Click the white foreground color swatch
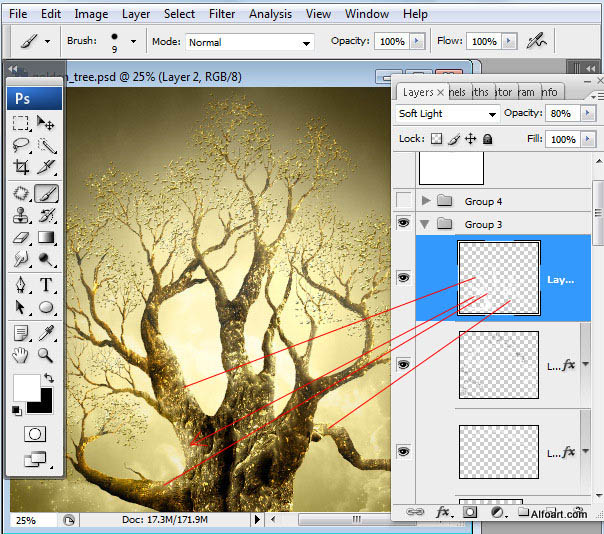 (x=26, y=388)
